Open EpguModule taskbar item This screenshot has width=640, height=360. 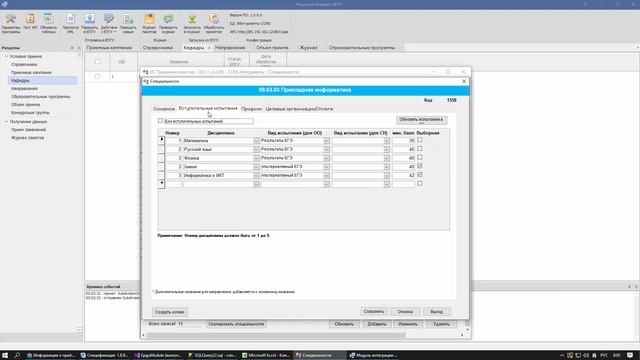(158, 356)
